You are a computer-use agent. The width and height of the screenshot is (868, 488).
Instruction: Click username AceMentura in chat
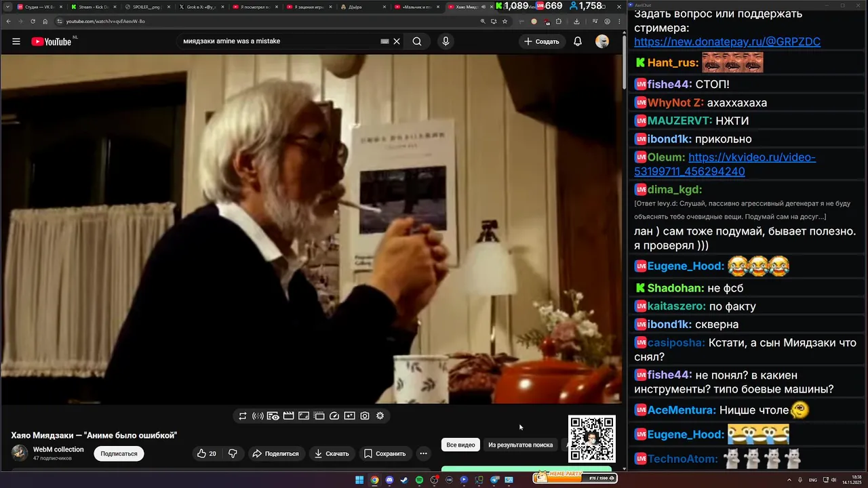pos(681,410)
